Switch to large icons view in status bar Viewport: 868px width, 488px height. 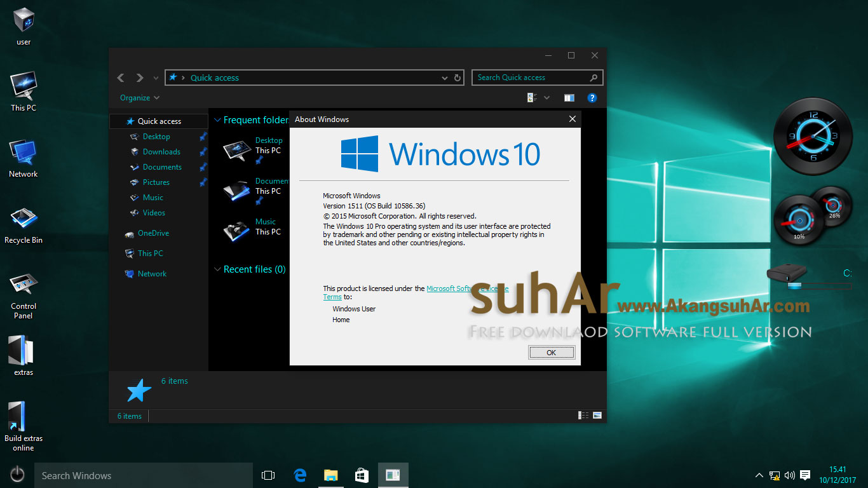(597, 416)
